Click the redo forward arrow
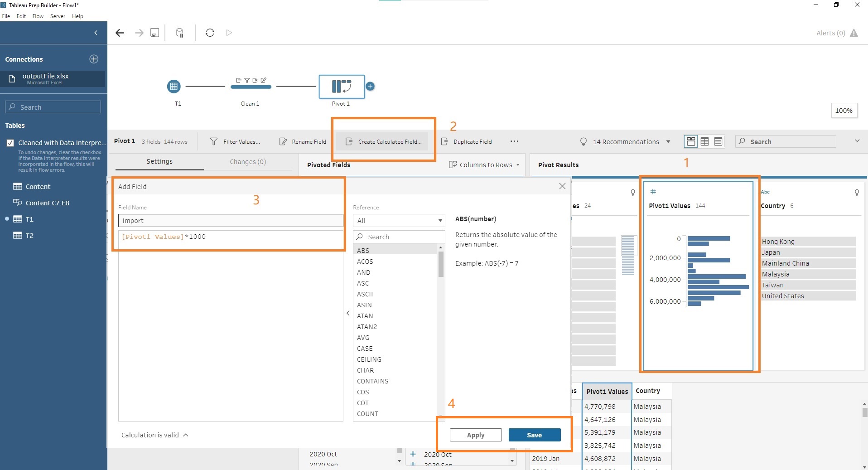 pyautogui.click(x=139, y=33)
